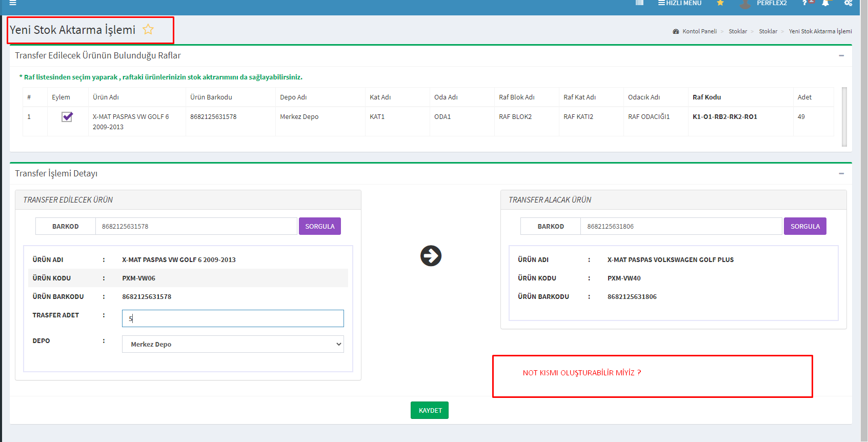Click SORGULA for the receiving product barcode
This screenshot has height=442, width=868.
(x=805, y=226)
